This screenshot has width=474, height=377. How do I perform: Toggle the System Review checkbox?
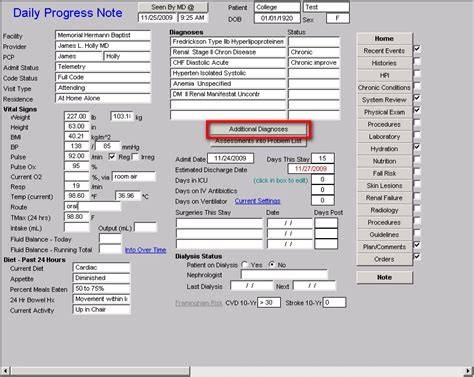point(417,98)
